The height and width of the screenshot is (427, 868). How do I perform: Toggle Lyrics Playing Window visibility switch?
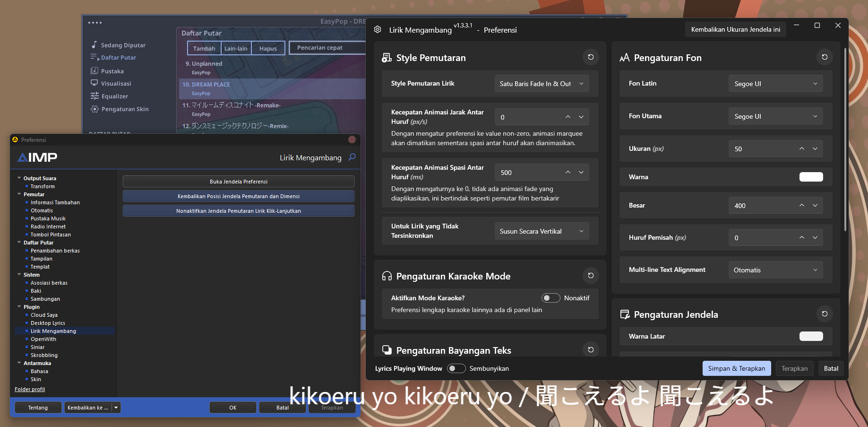click(456, 368)
